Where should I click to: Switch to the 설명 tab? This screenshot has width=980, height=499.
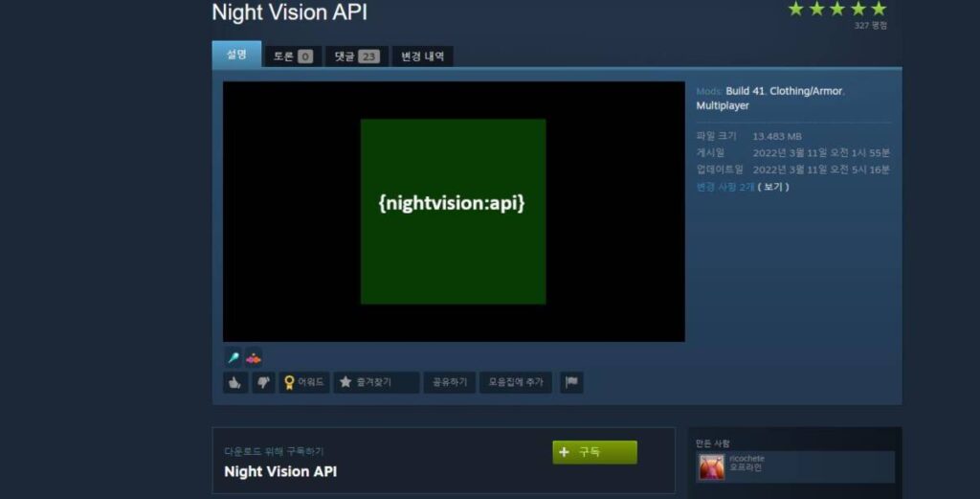click(x=236, y=56)
